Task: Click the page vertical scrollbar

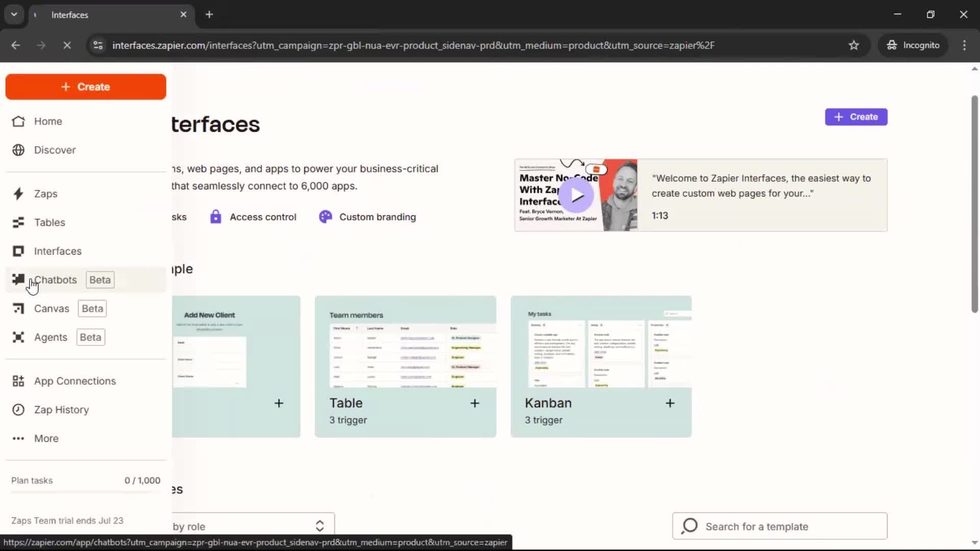Action: [974, 204]
